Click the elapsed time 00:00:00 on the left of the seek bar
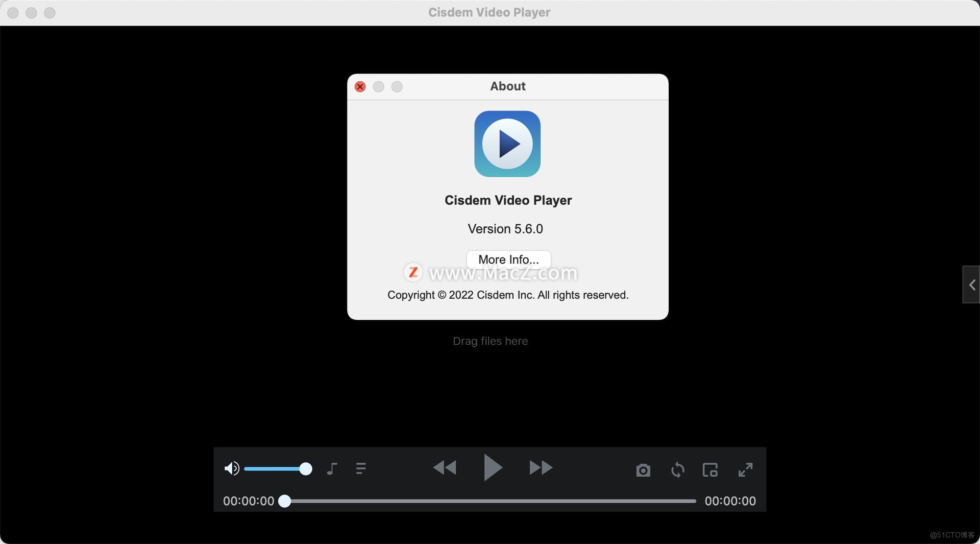The width and height of the screenshot is (980, 544). coord(249,501)
